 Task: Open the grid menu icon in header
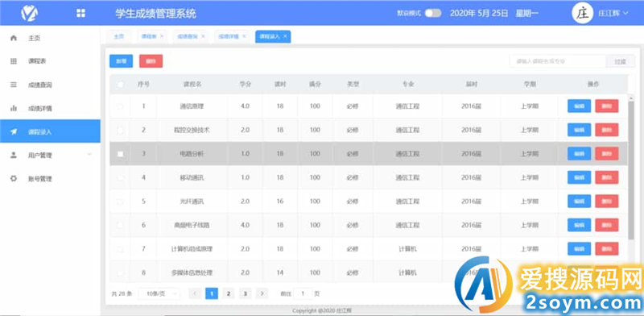click(81, 13)
